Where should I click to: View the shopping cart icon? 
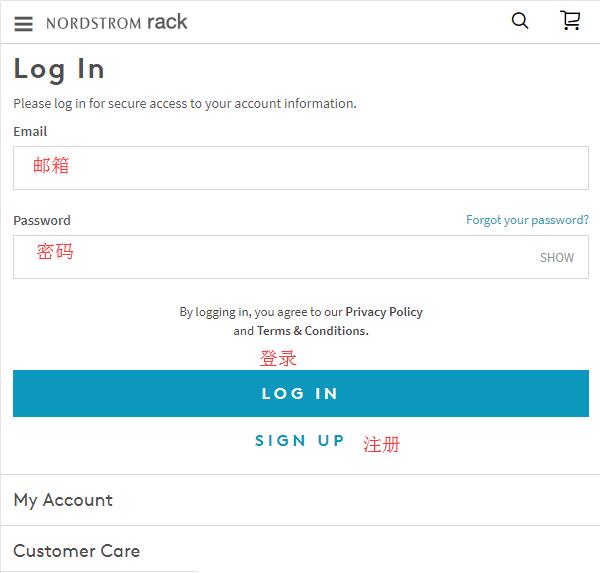(570, 20)
